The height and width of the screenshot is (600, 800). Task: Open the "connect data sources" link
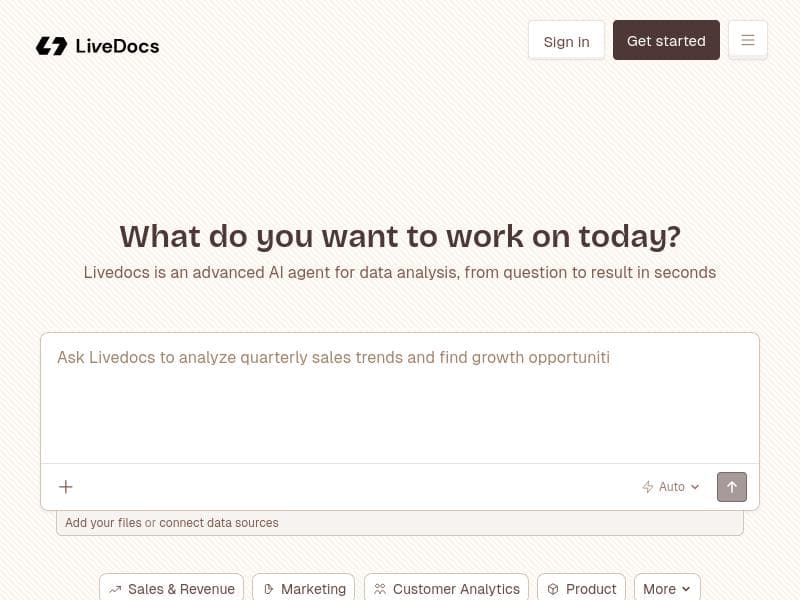[x=219, y=523]
